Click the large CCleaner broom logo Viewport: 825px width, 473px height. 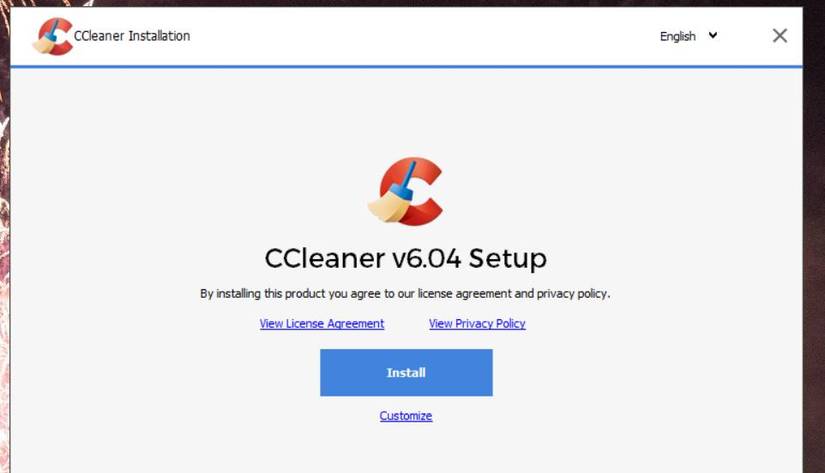[x=405, y=192]
